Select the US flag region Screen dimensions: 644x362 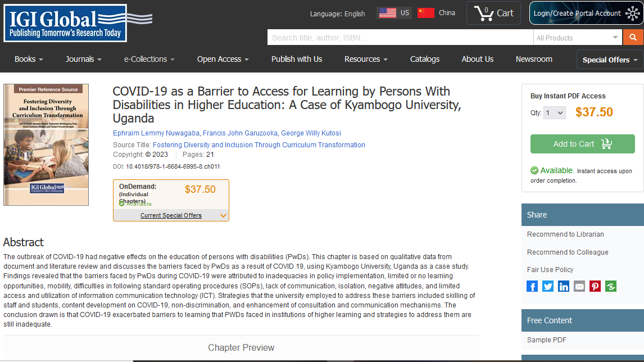pos(394,13)
